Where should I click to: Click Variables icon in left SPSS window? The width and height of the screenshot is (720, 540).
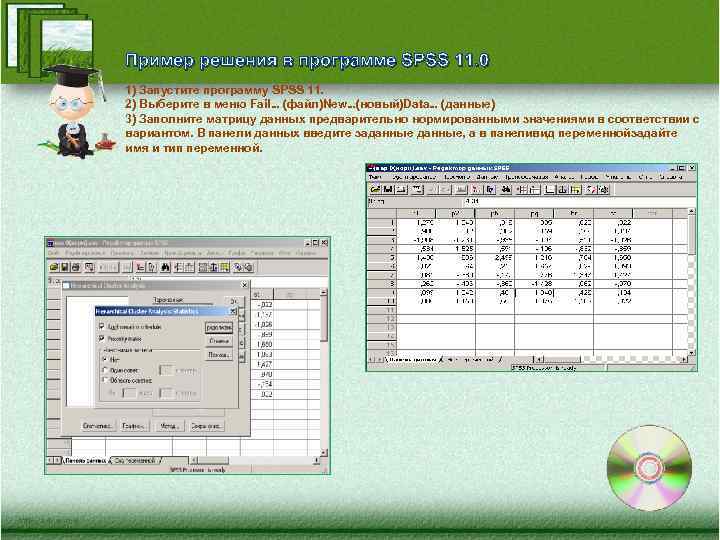click(152, 267)
